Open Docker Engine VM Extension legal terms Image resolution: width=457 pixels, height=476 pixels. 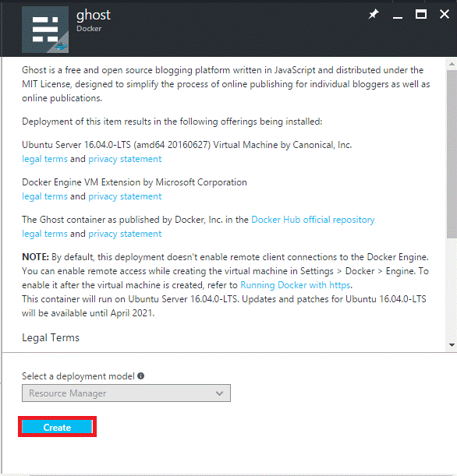click(44, 196)
